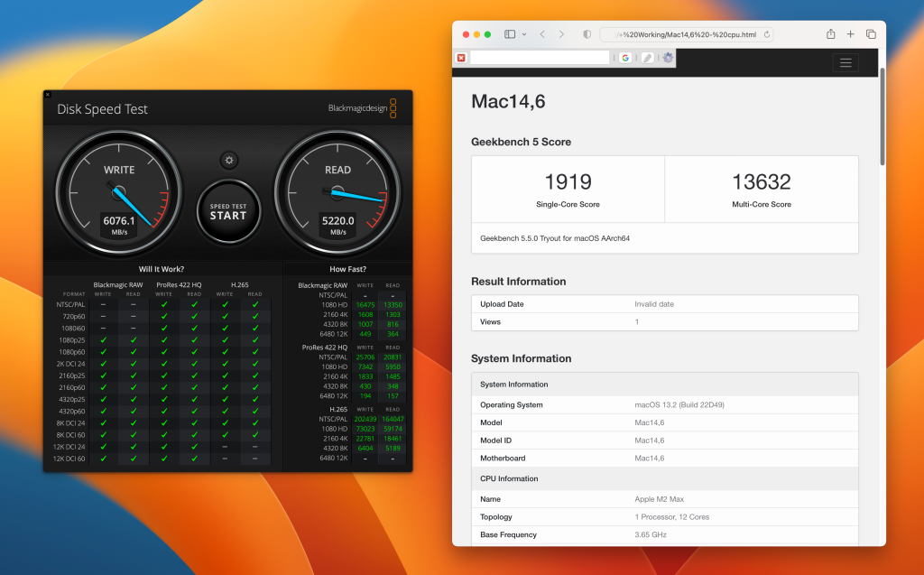924x575 pixels.
Task: Close the Disk Speed Test window
Action: coord(48,95)
